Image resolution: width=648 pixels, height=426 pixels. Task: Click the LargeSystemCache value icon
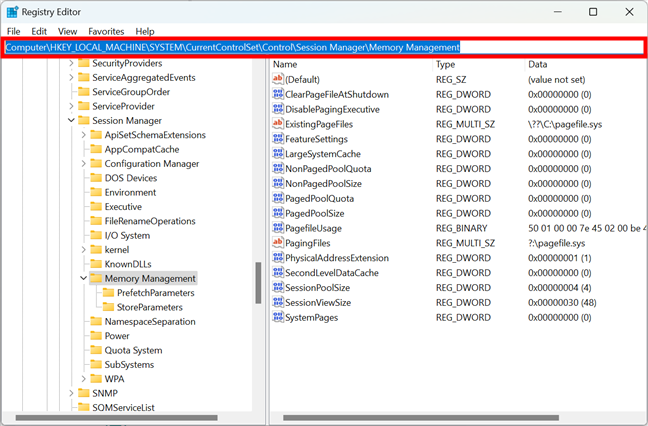coord(278,153)
